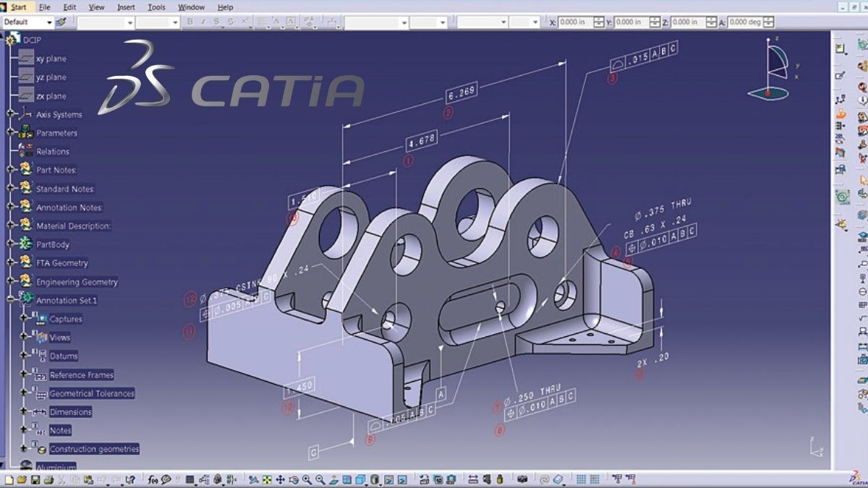This screenshot has height=488, width=868.
Task: Open the View menu
Action: pyautogui.click(x=96, y=7)
